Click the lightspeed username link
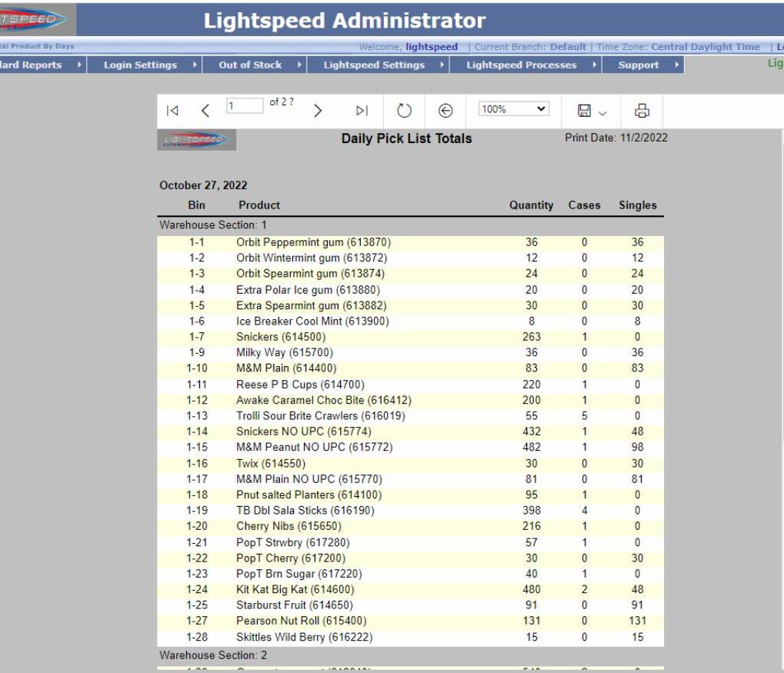 point(432,46)
